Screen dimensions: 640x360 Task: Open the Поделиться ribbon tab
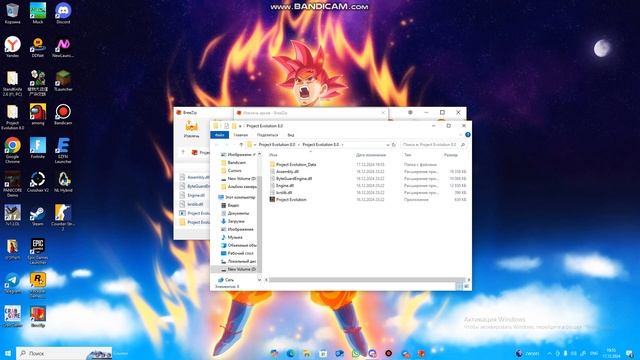267,135
